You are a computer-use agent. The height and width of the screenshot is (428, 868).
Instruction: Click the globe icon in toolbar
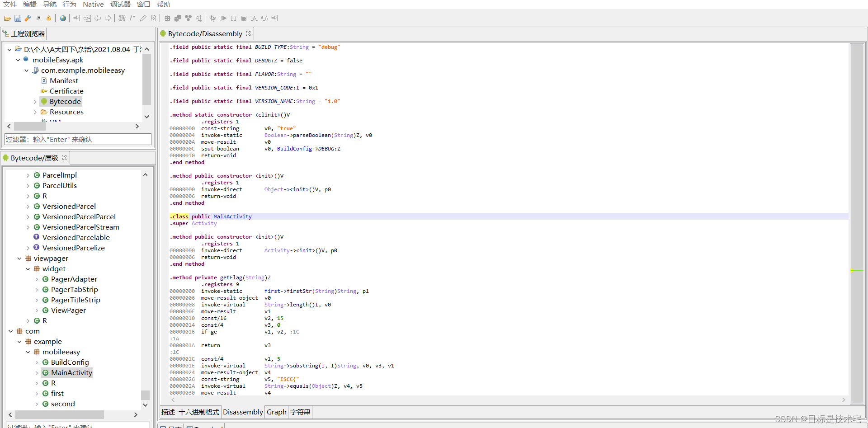pos(63,19)
